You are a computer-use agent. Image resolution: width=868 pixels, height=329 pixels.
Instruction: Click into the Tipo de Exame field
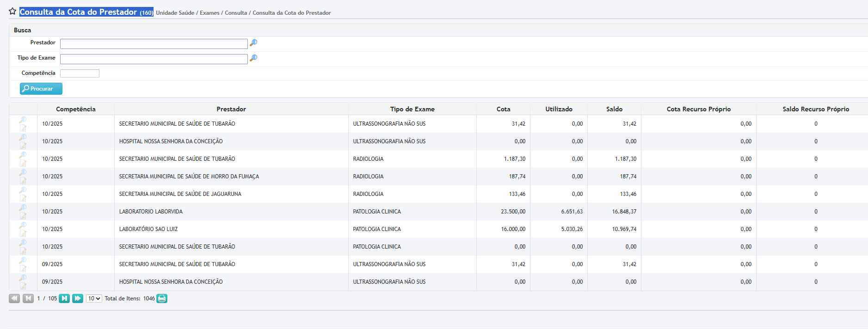point(154,59)
